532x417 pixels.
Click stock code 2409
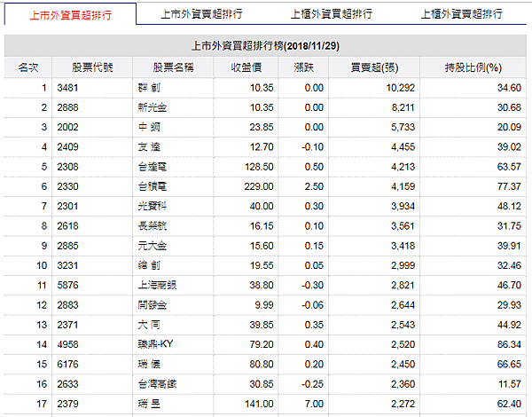click(x=67, y=147)
